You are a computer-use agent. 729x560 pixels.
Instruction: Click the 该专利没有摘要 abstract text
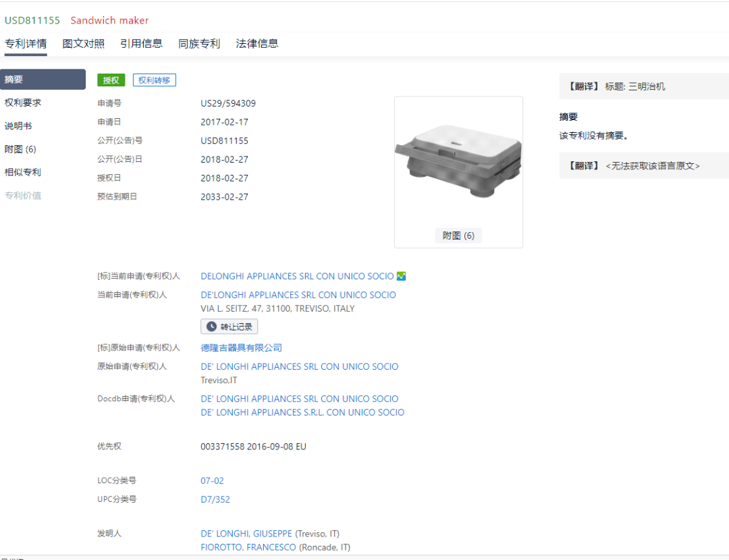(x=594, y=136)
